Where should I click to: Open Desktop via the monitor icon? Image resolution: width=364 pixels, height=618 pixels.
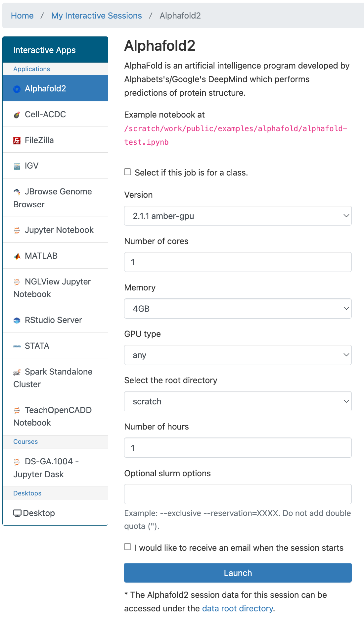pos(18,513)
